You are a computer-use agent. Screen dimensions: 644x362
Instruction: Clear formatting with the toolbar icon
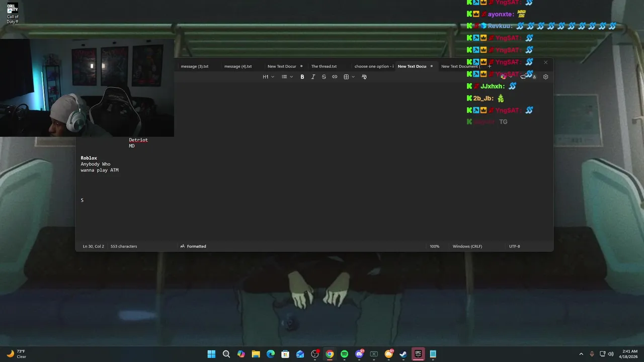coord(364,77)
